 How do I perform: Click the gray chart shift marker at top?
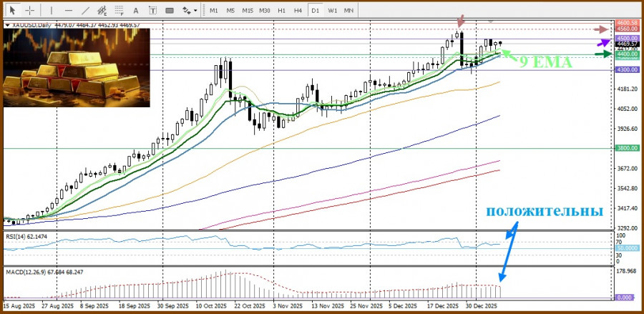point(490,22)
